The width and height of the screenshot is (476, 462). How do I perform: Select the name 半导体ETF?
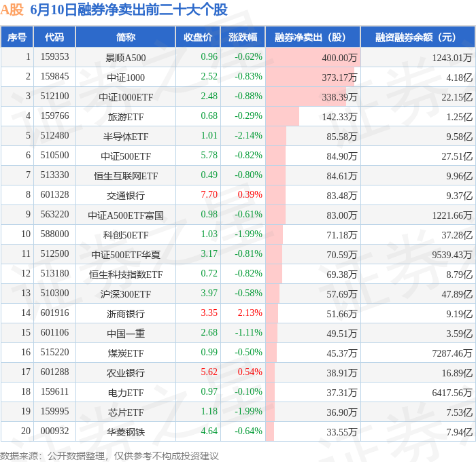[126, 137]
